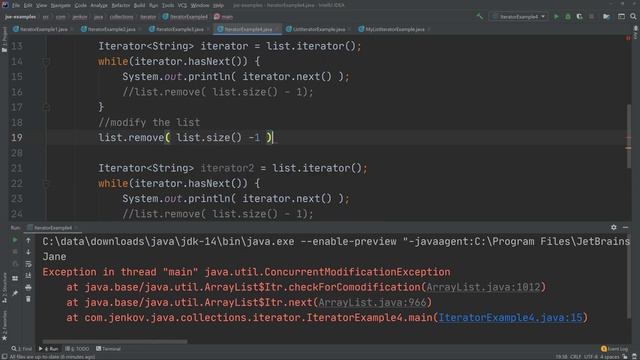Click Run with Coverage icon
640x360 pixels.
[579, 17]
